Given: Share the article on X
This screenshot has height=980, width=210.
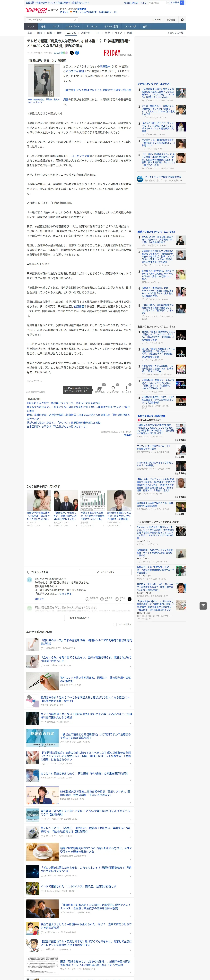Looking at the screenshot, I should [x=72, y=53].
